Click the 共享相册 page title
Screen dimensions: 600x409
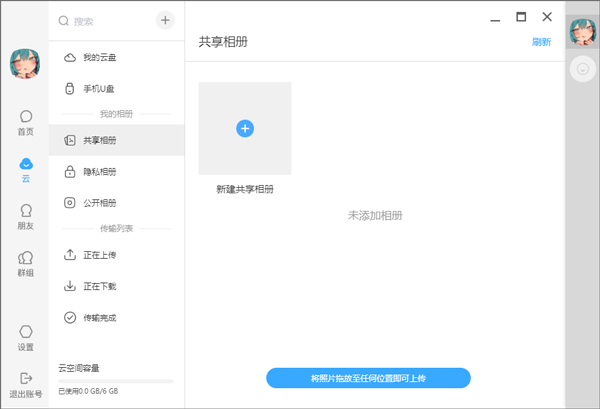click(223, 41)
